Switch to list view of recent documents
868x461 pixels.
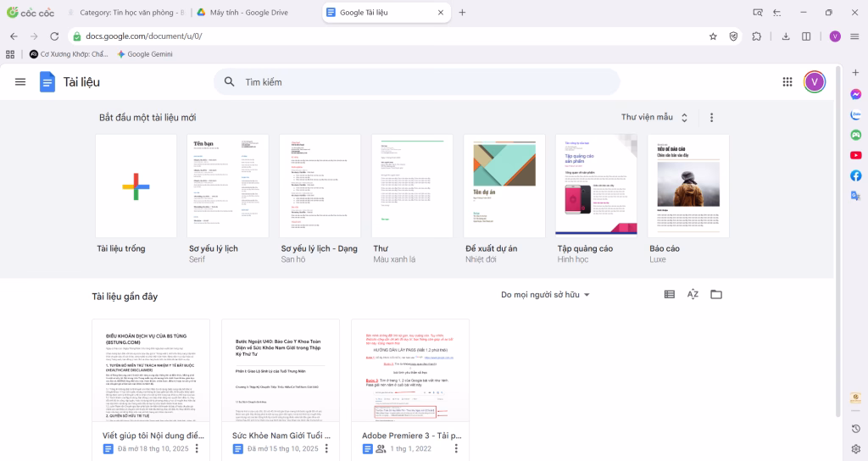pyautogui.click(x=670, y=294)
